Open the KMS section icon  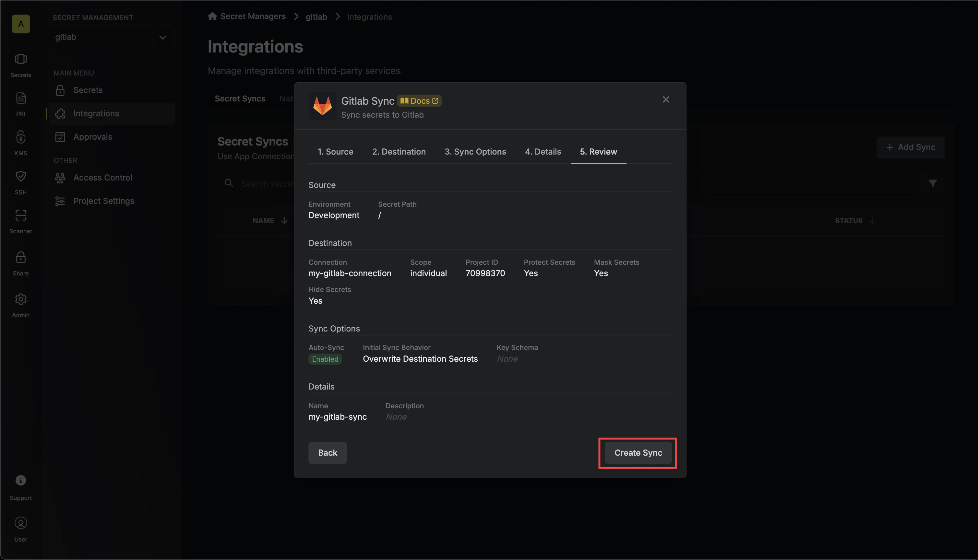pos(21,137)
